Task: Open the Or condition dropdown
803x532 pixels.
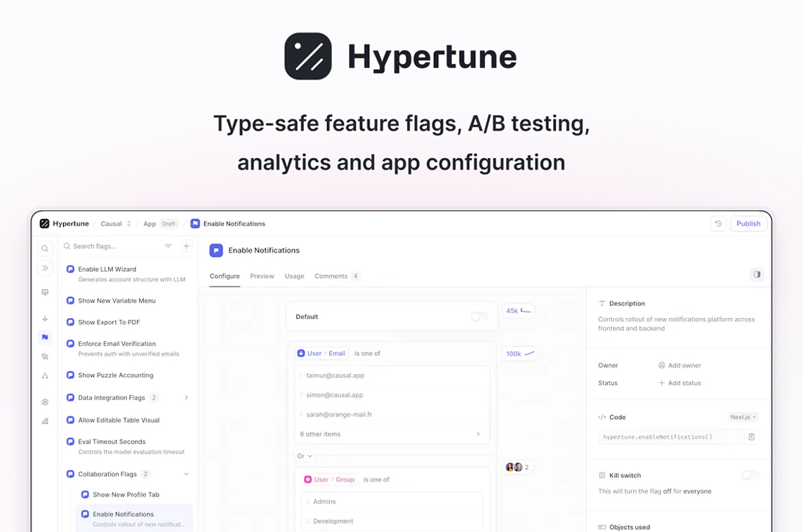Action: tap(305, 455)
